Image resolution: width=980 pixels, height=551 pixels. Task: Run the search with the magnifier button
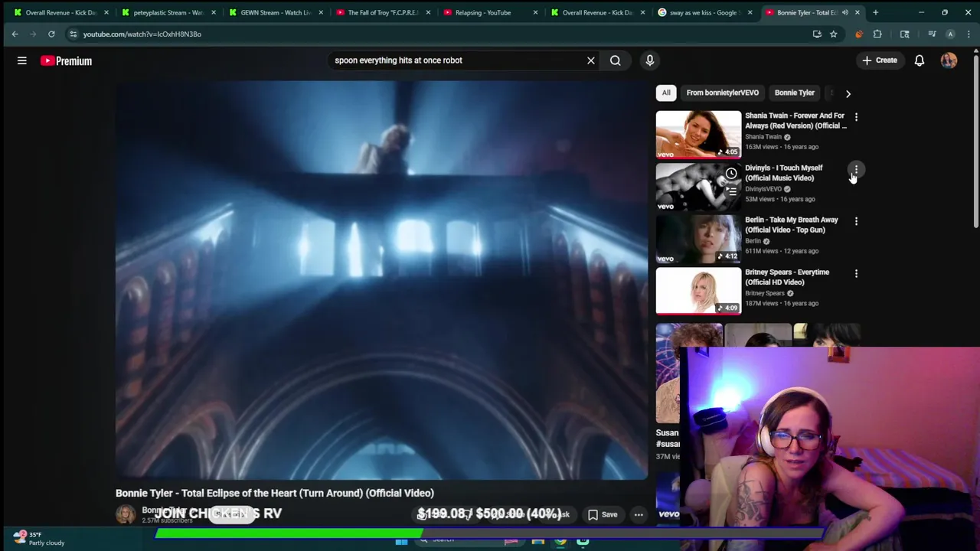[616, 60]
